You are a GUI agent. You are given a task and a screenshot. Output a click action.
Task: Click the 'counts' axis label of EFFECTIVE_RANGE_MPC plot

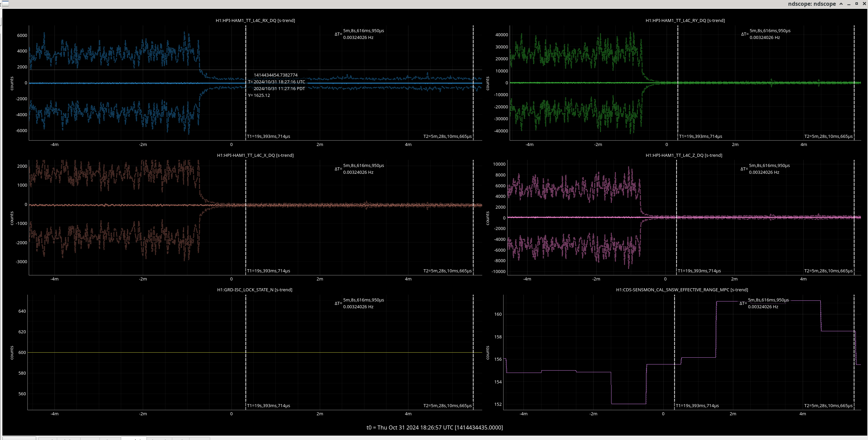(x=488, y=353)
